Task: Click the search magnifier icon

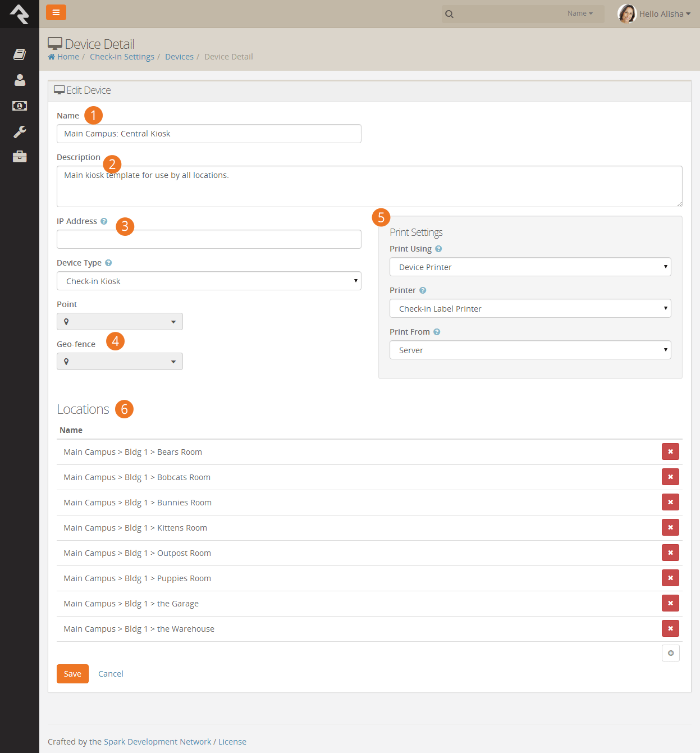Action: (x=449, y=14)
